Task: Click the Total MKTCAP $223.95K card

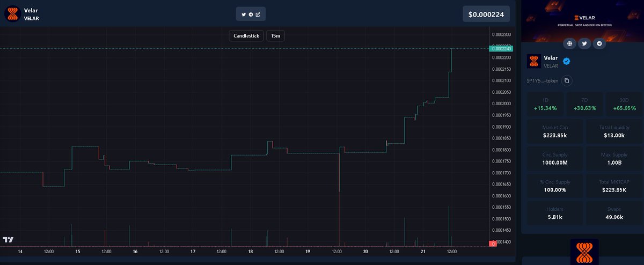Action: click(614, 186)
